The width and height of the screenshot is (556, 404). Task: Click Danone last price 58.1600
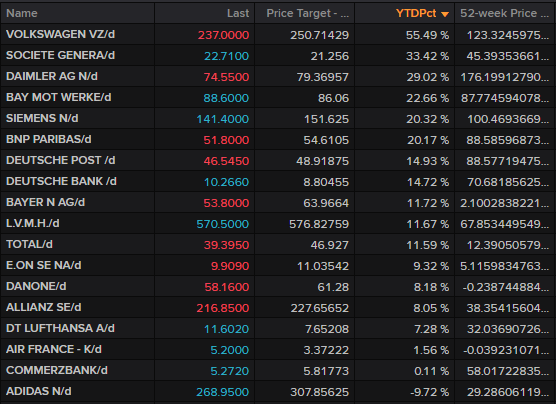click(227, 287)
